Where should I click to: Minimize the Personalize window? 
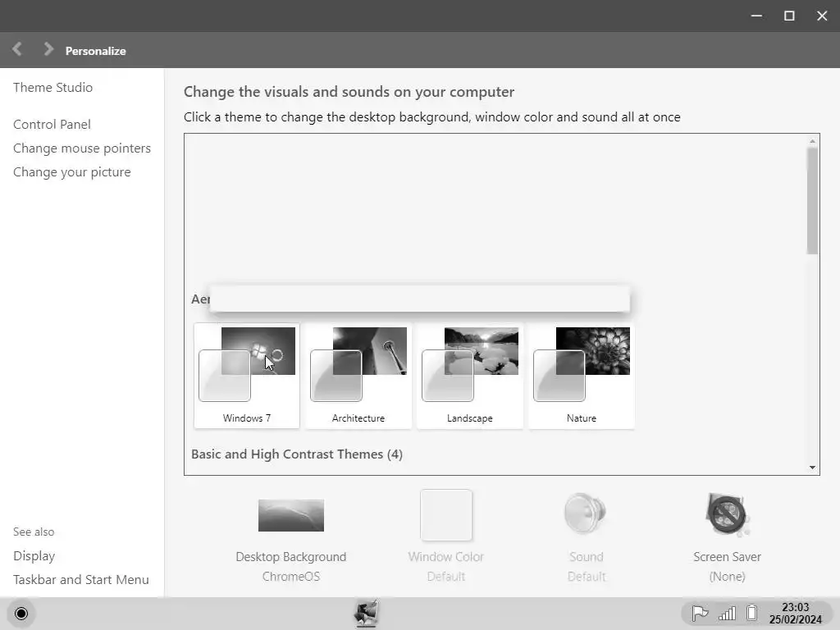tap(756, 16)
